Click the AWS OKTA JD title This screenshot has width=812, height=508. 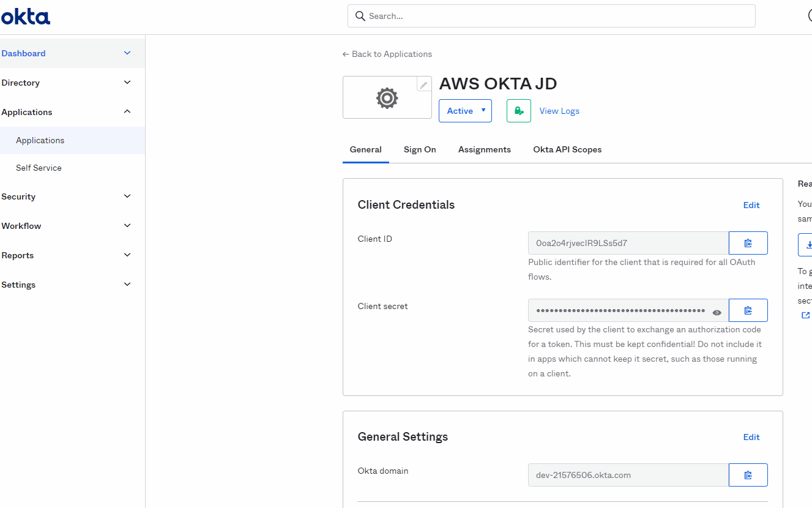498,84
